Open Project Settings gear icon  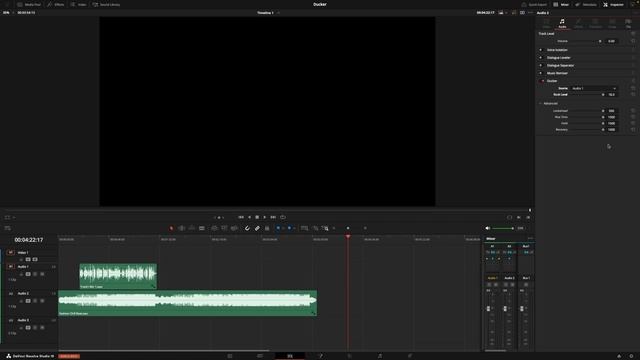pyautogui.click(x=631, y=356)
